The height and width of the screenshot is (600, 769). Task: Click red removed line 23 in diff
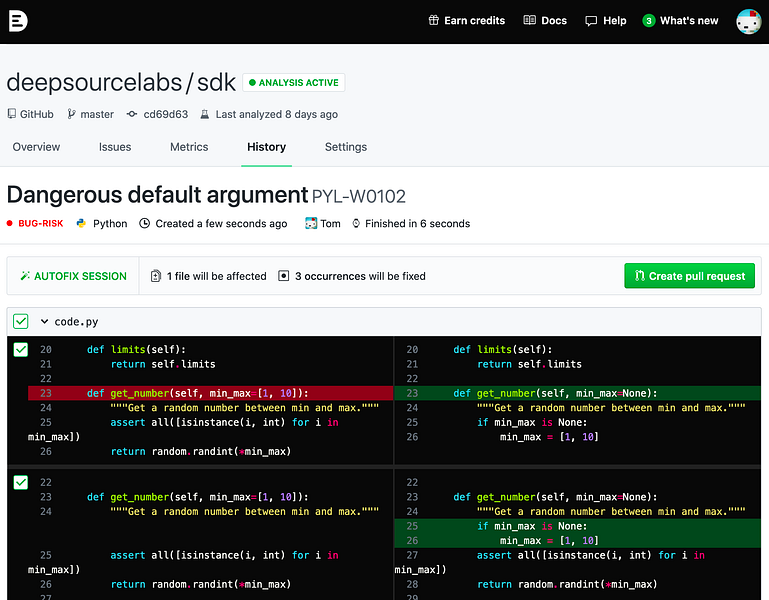point(210,393)
